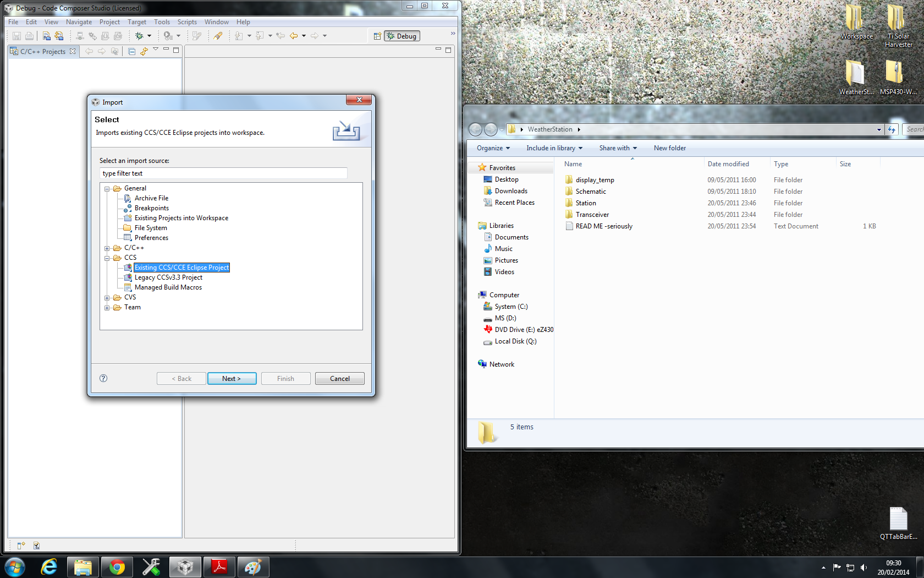Open the Project menu

pos(109,22)
